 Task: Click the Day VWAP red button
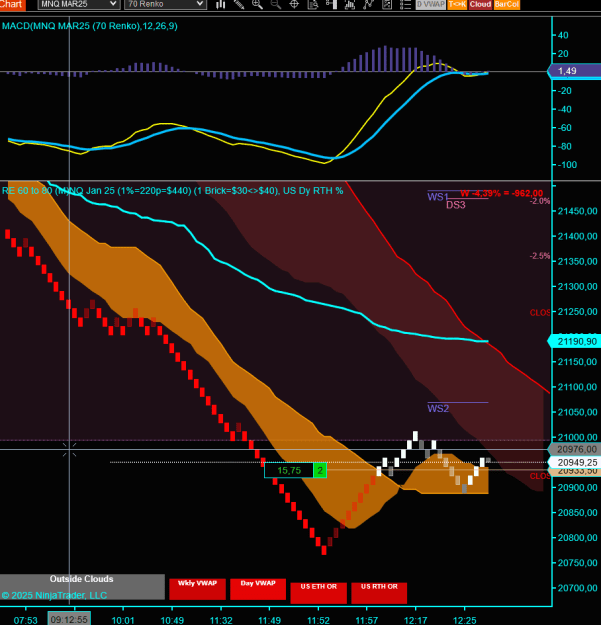point(258,589)
